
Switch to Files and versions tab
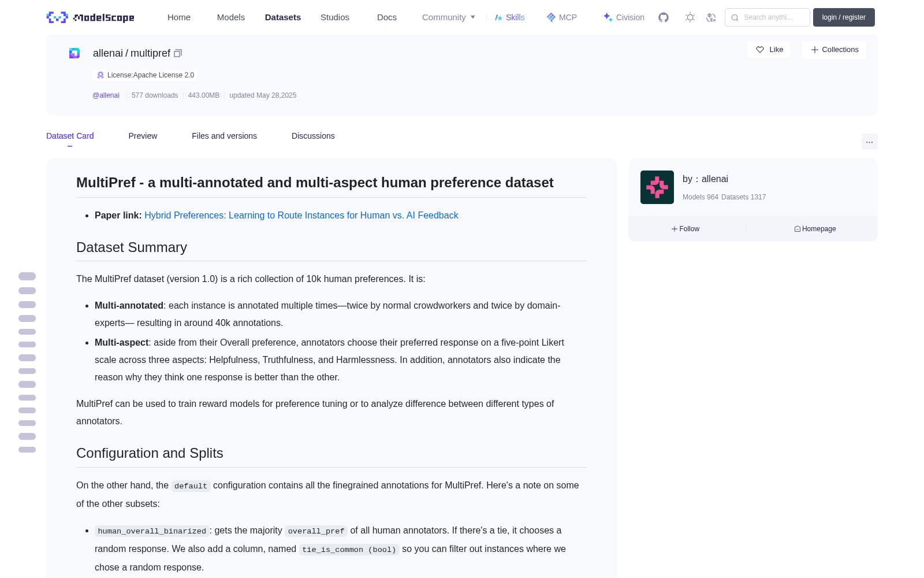pos(224,136)
